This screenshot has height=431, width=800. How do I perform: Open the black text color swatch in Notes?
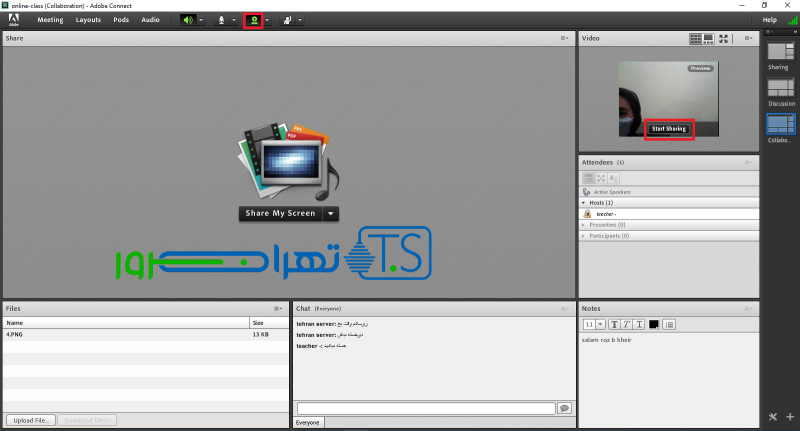pyautogui.click(x=654, y=324)
